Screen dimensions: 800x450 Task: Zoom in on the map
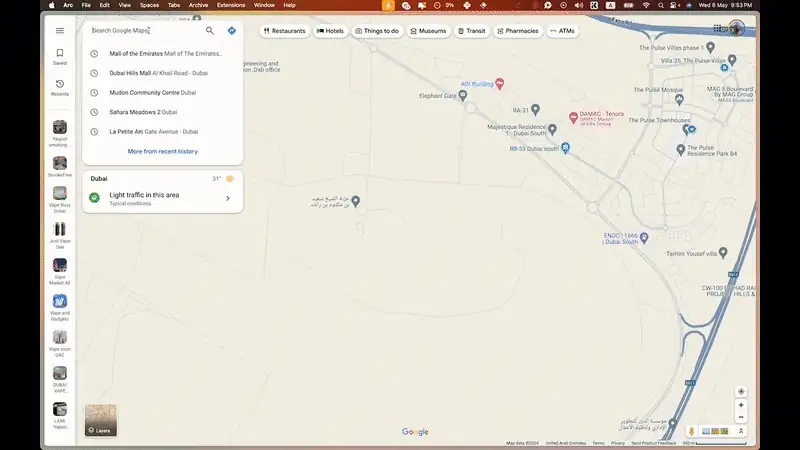click(741, 405)
